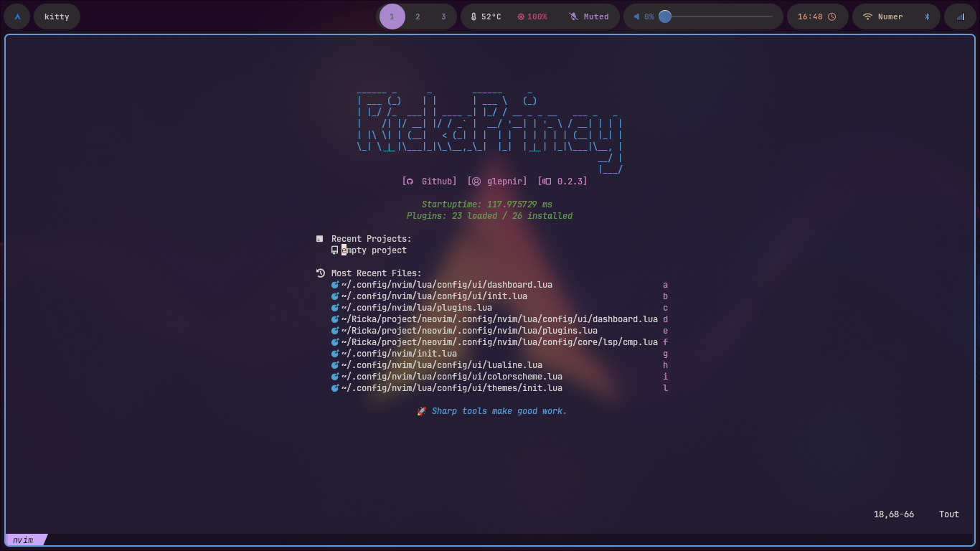The image size is (980, 551).
Task: Click shortcut key a for dashboard.lua
Action: 666,285
